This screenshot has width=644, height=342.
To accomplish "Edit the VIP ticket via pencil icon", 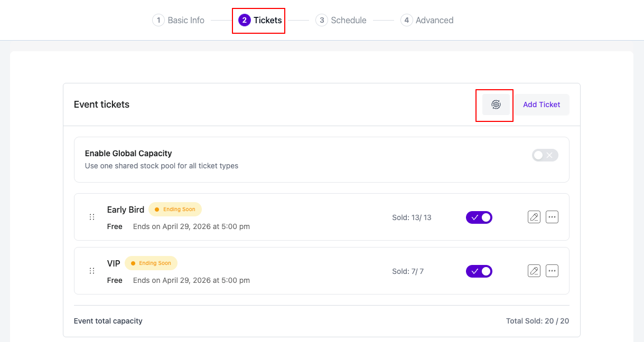I will pyautogui.click(x=534, y=271).
